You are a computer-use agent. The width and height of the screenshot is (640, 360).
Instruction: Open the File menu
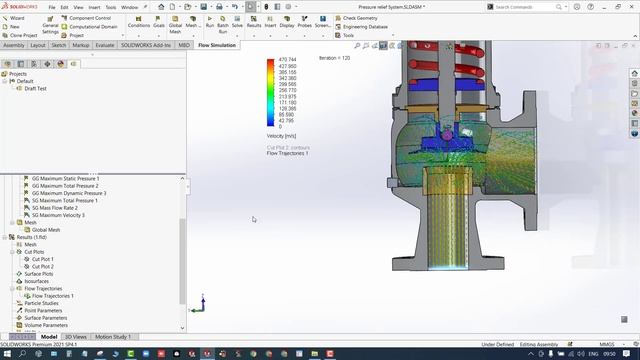(x=52, y=7)
